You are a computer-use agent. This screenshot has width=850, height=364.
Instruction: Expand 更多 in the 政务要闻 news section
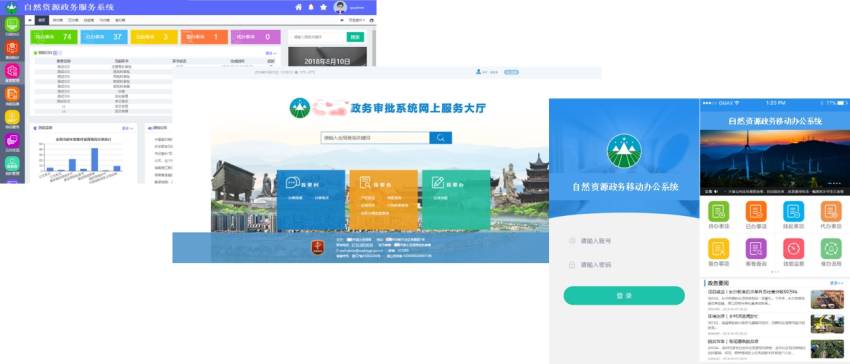tap(836, 283)
